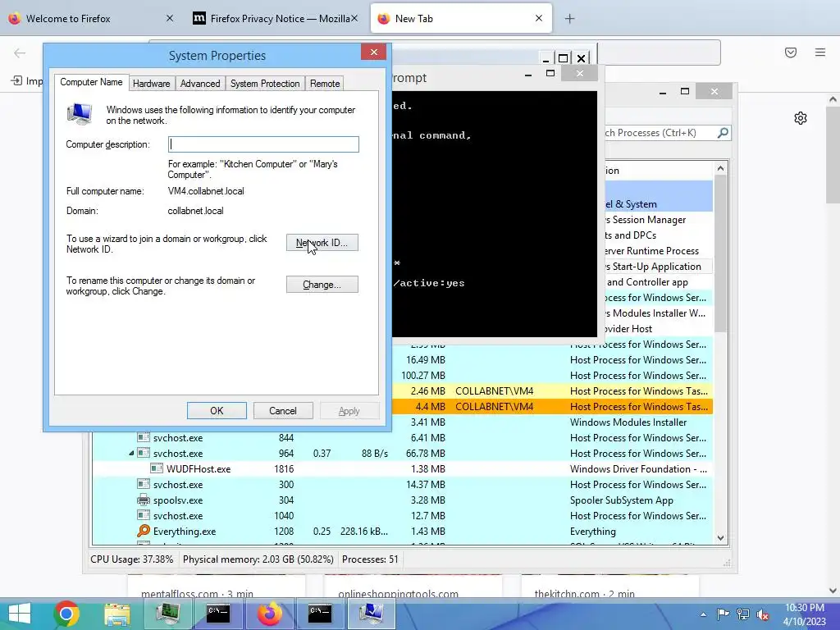
Task: Click the computer icon in System Properties
Action: click(x=80, y=114)
